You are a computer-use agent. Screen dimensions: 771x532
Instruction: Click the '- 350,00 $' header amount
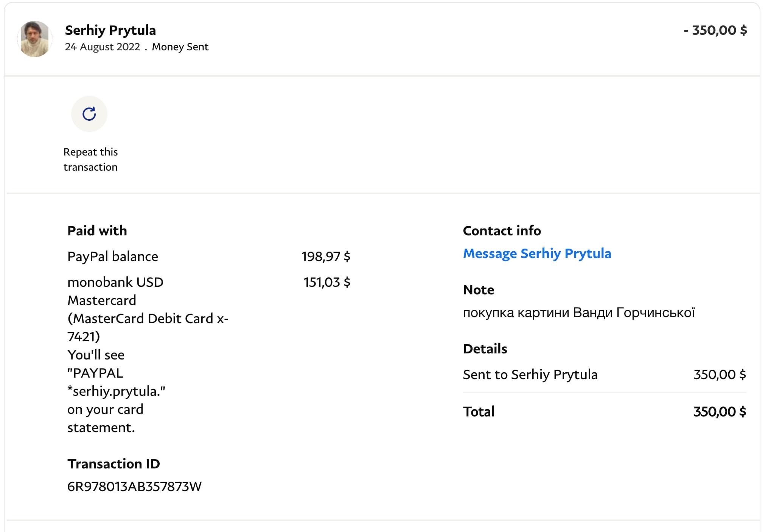coord(715,30)
